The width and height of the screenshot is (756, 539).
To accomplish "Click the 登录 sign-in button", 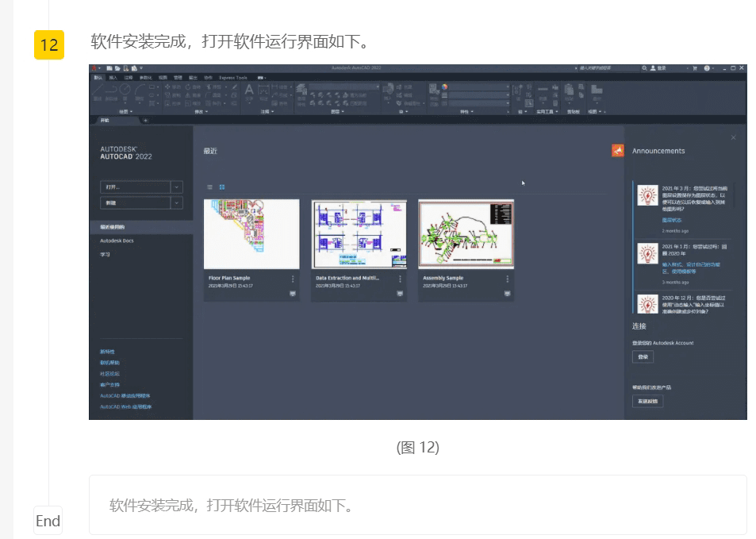I will tap(643, 357).
